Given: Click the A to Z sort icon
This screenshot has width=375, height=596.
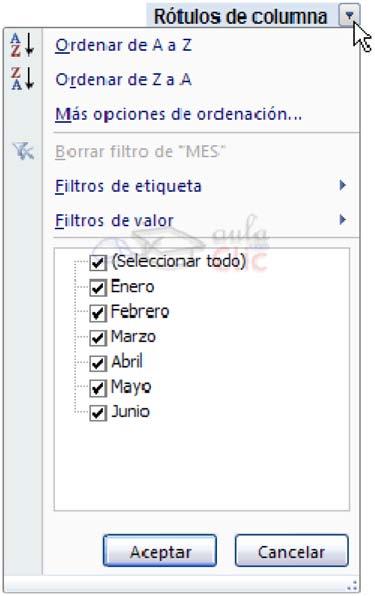Looking at the screenshot, I should point(22,45).
